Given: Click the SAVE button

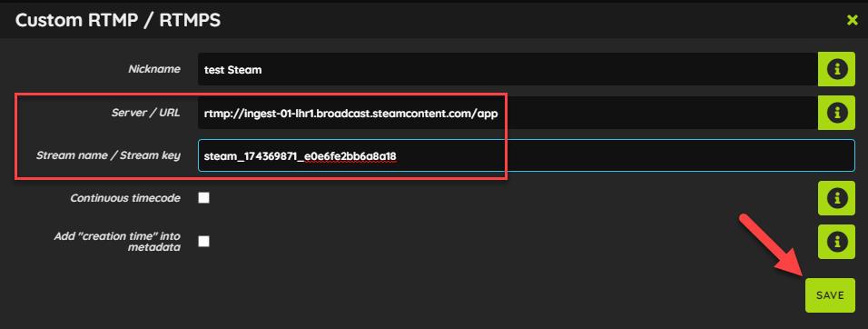Looking at the screenshot, I should click(x=830, y=295).
